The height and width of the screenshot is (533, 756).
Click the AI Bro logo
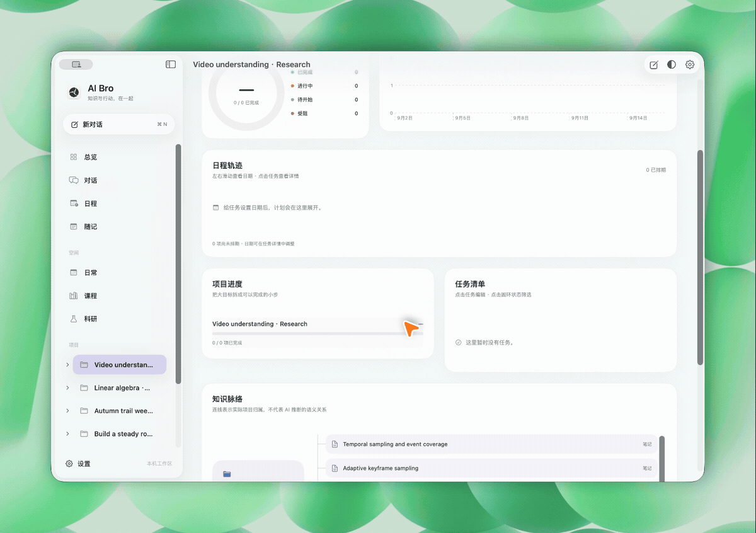pos(74,93)
